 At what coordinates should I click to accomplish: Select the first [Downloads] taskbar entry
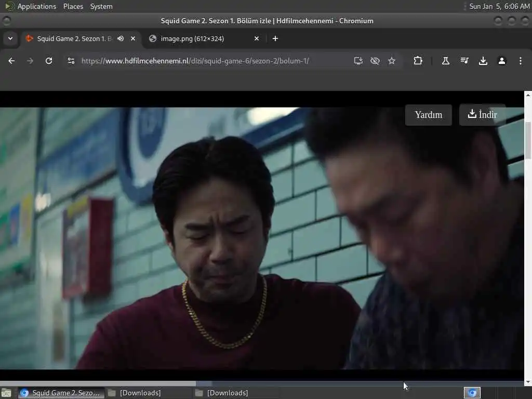pos(135,393)
